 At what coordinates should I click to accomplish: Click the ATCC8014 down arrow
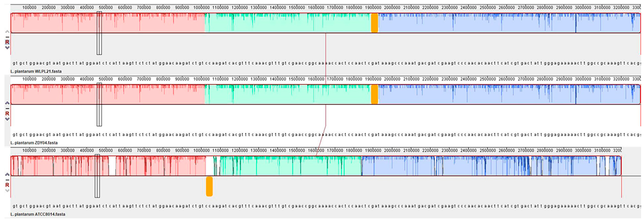pyautogui.click(x=7, y=191)
